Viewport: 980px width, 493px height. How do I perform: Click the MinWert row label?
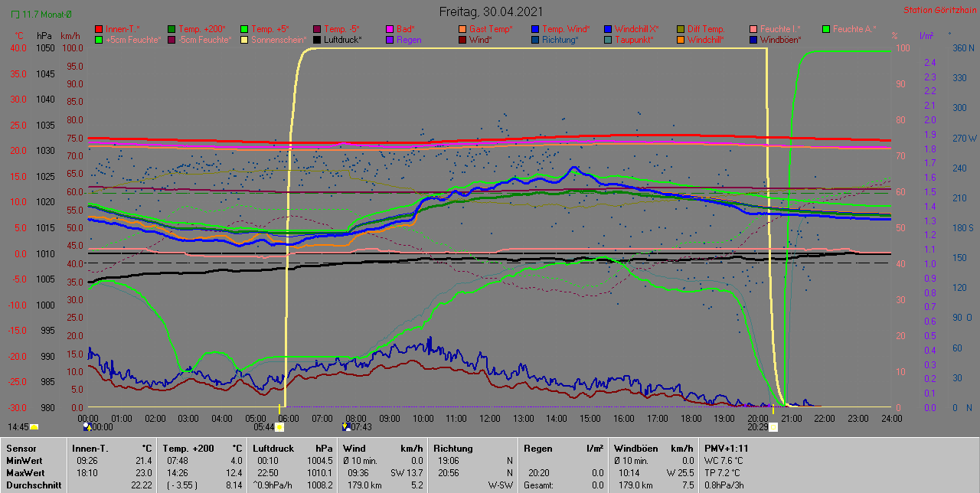point(24,461)
